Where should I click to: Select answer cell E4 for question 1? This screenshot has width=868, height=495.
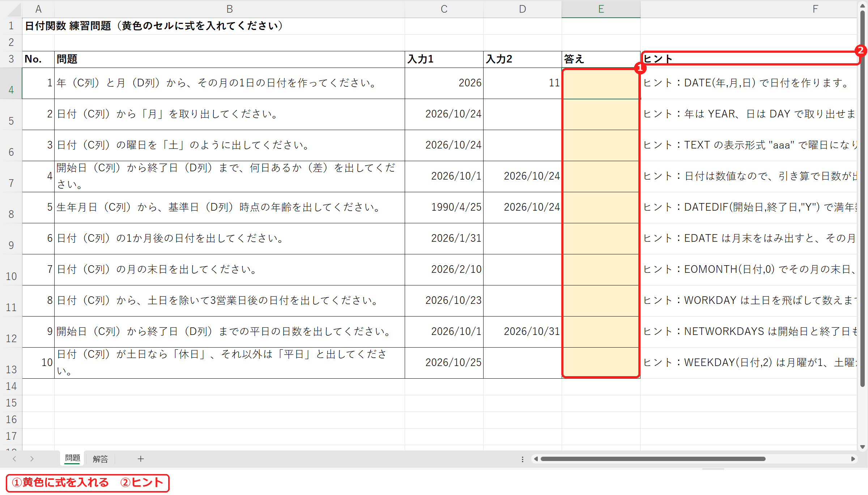click(x=601, y=83)
